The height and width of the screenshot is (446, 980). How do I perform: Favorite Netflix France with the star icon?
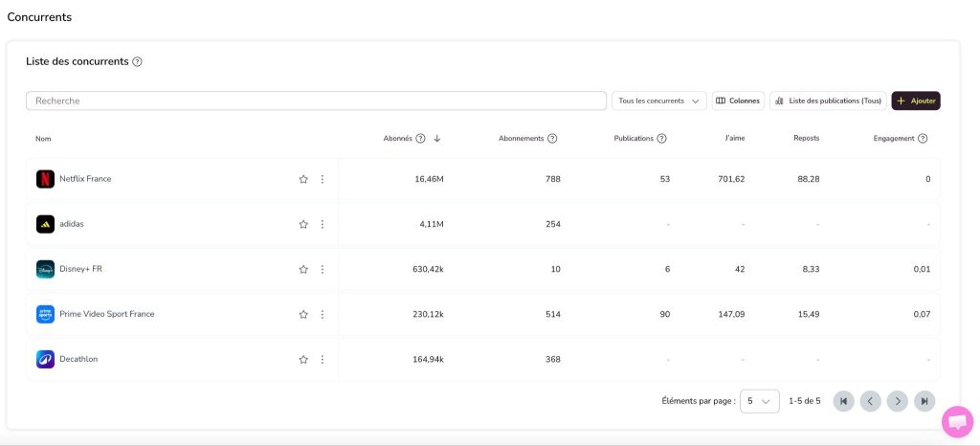pyautogui.click(x=303, y=179)
